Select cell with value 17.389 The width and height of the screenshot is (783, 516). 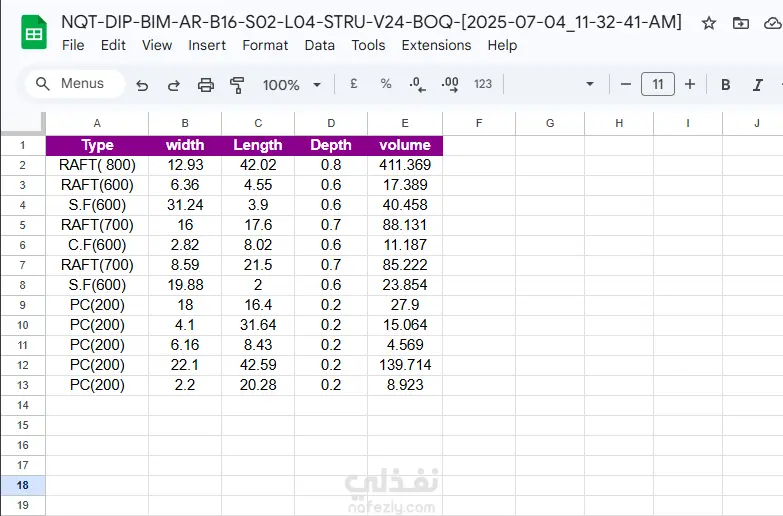tap(405, 185)
